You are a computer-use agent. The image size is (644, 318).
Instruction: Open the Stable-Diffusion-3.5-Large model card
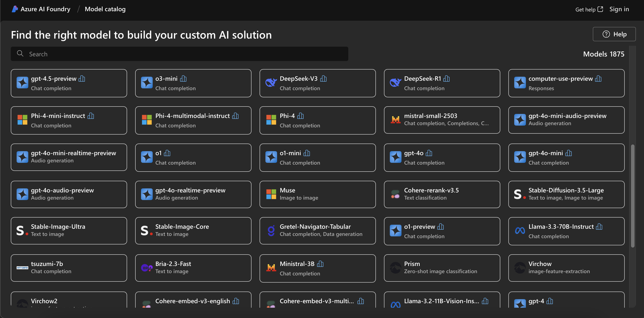click(566, 194)
